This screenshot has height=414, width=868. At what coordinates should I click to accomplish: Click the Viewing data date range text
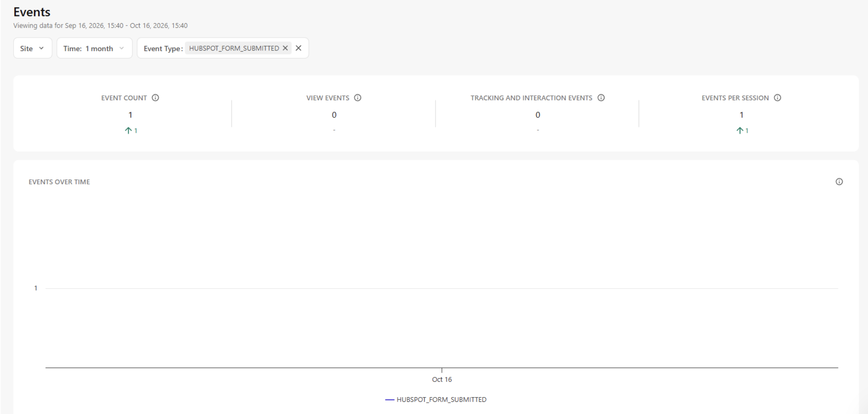click(x=100, y=26)
